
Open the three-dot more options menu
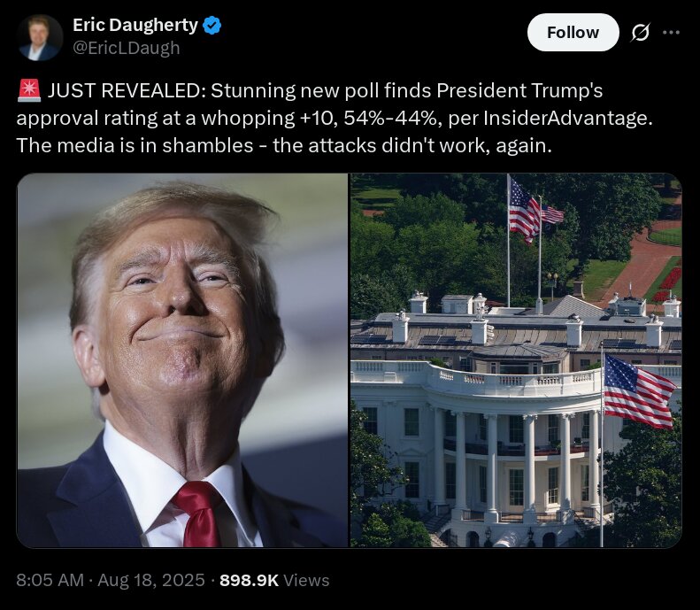point(671,32)
